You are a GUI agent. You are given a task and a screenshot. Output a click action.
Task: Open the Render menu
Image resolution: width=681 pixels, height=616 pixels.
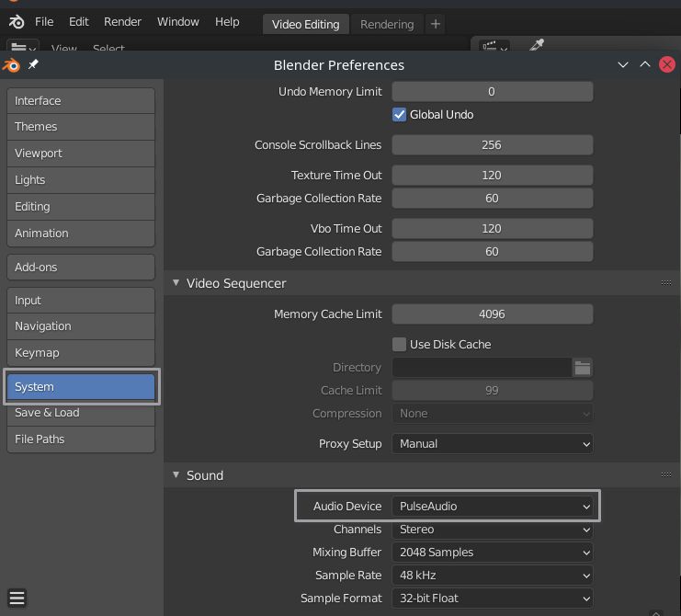pyautogui.click(x=122, y=22)
